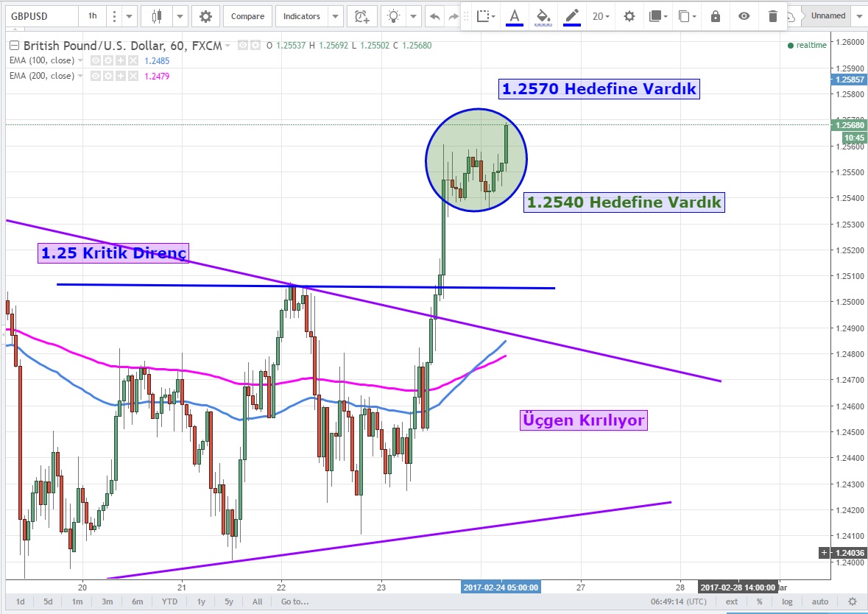Viewport: 868px width, 614px height.
Task: Open the text color picker (A icon)
Action: 514,16
